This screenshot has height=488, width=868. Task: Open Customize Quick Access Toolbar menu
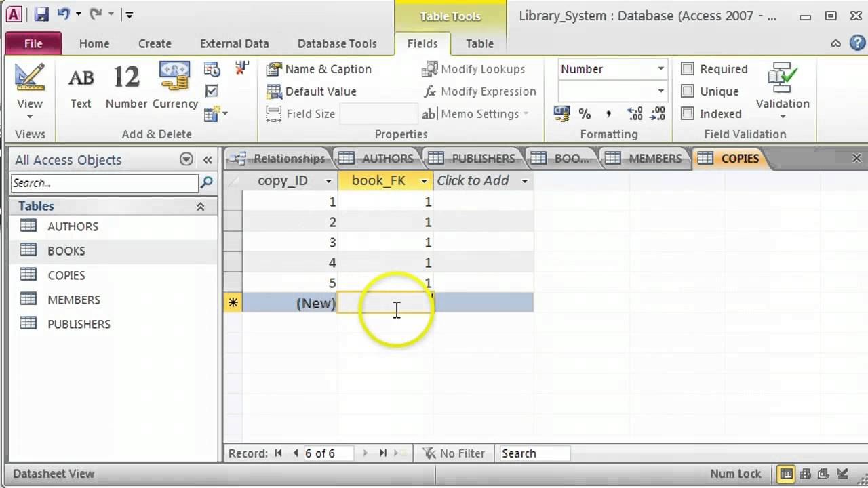129,14
